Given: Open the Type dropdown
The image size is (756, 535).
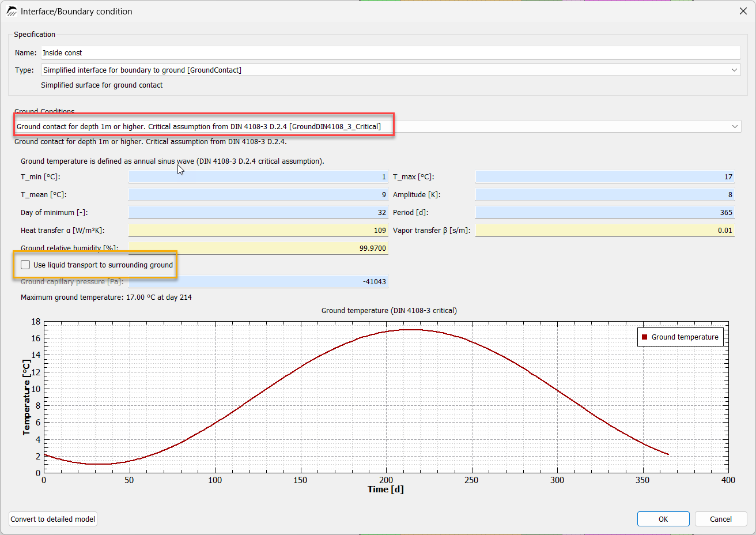Looking at the screenshot, I should pyautogui.click(x=391, y=70).
